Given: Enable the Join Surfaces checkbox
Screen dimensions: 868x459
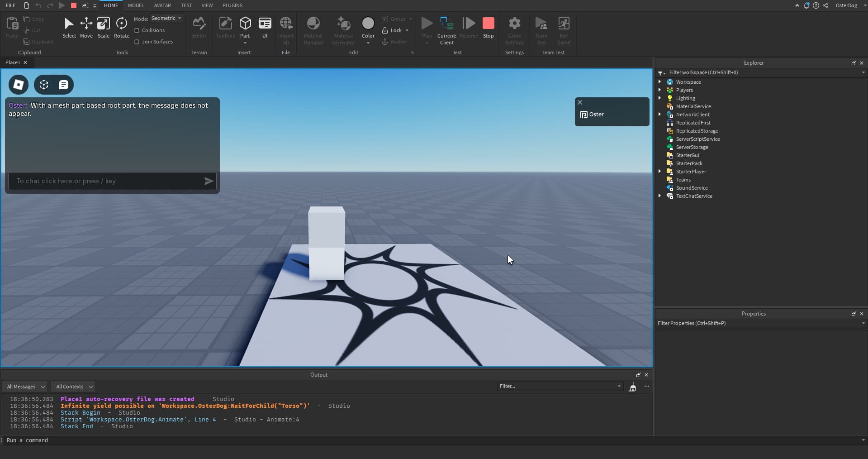Looking at the screenshot, I should 137,42.
